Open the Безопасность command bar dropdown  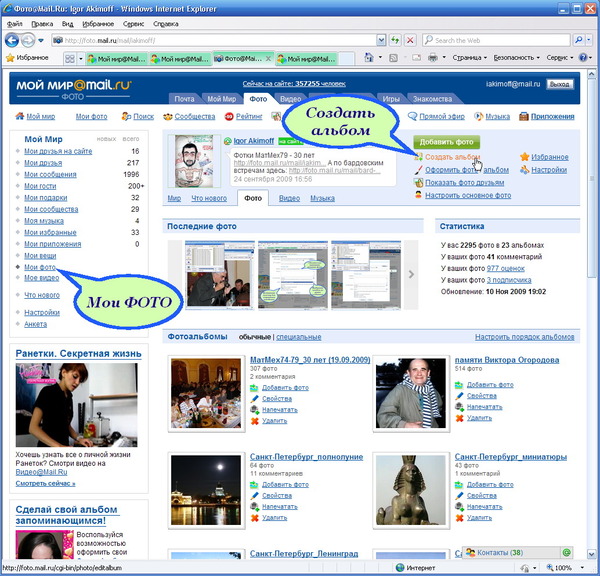click(x=516, y=58)
